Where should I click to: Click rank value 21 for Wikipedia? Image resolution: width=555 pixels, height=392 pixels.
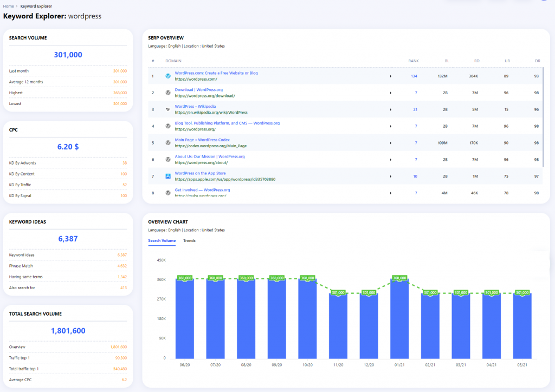click(x=415, y=109)
